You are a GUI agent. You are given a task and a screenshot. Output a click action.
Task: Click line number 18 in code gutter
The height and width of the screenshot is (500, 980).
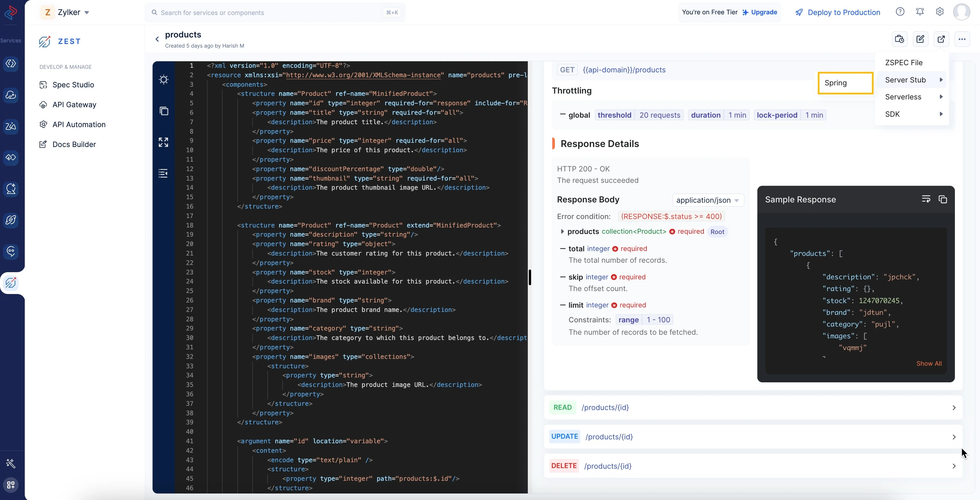[x=189, y=225]
